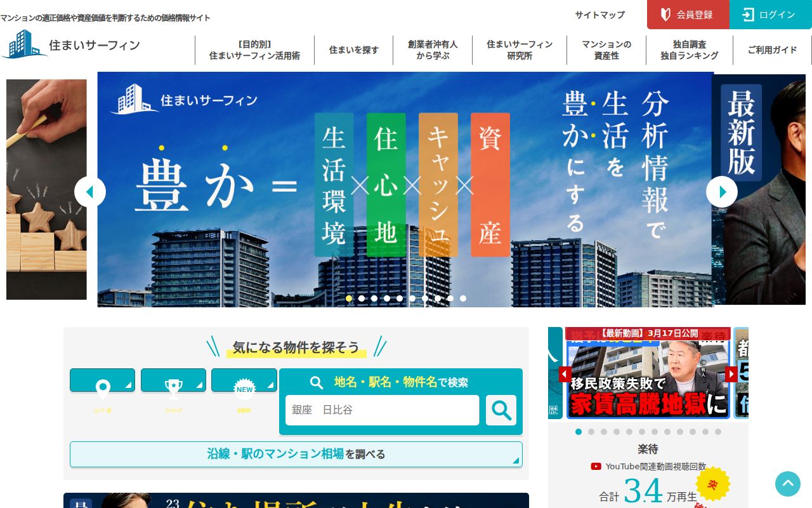Open the ranking button with the trophy icon
Screen dimensions: 812x508
[173, 380]
